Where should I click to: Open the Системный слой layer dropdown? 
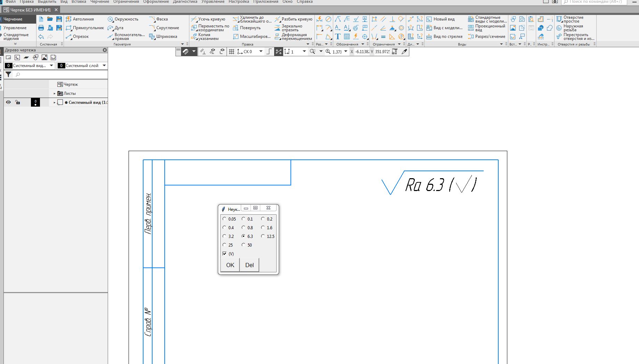104,65
